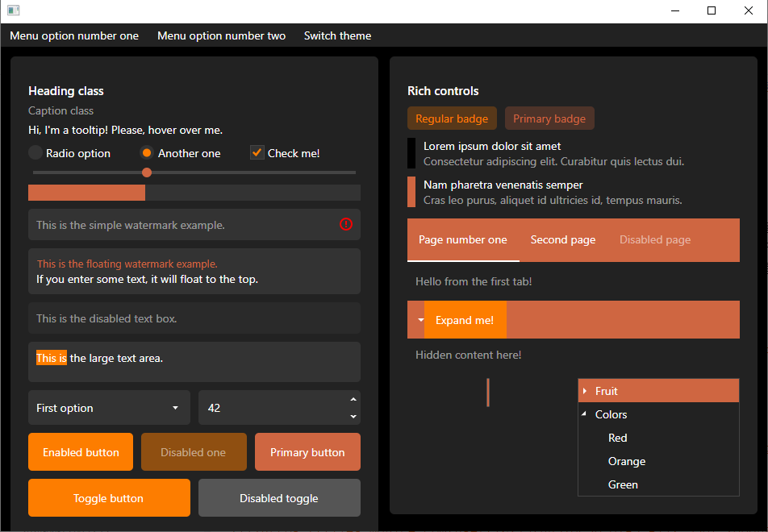Collapse the Colors tree node
768x532 pixels.
(x=584, y=414)
